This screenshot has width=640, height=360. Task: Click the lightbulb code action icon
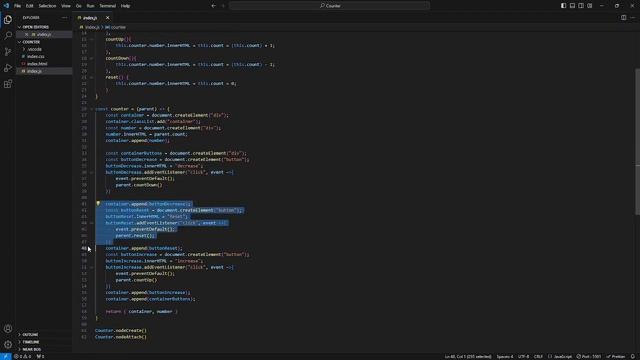coord(98,203)
